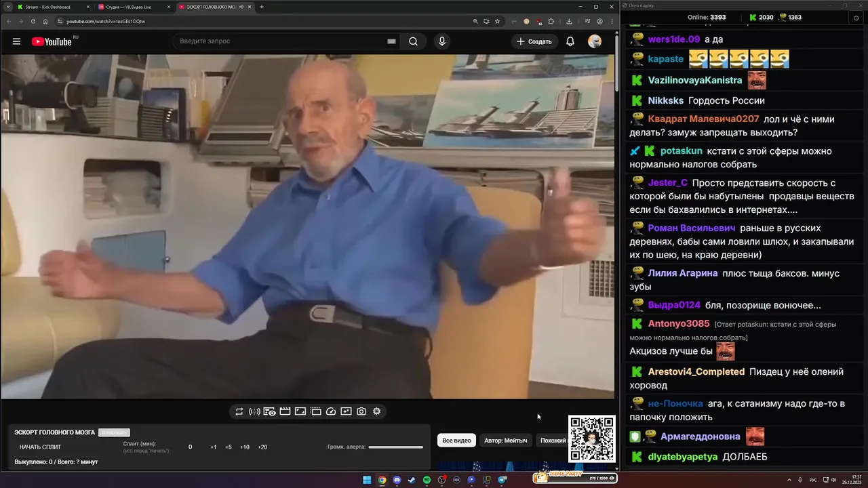This screenshot has width=868, height=488.
Task: Take a screenshot with the camera icon
Action: [361, 411]
